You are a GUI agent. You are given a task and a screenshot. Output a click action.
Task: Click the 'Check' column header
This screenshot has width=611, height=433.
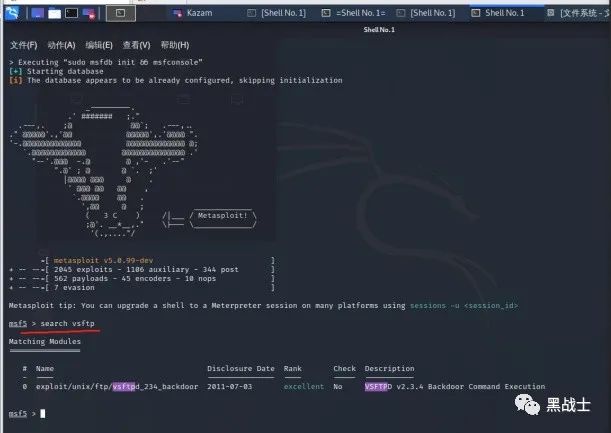point(344,368)
